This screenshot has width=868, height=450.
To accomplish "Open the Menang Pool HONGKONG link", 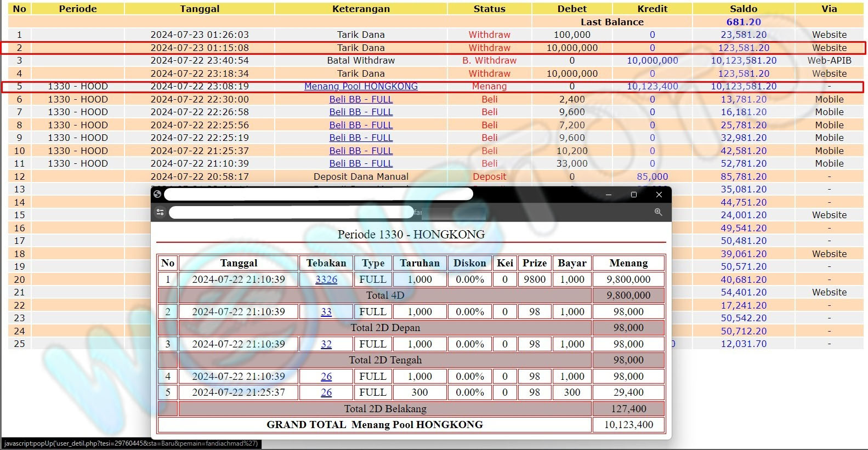I will (361, 86).
